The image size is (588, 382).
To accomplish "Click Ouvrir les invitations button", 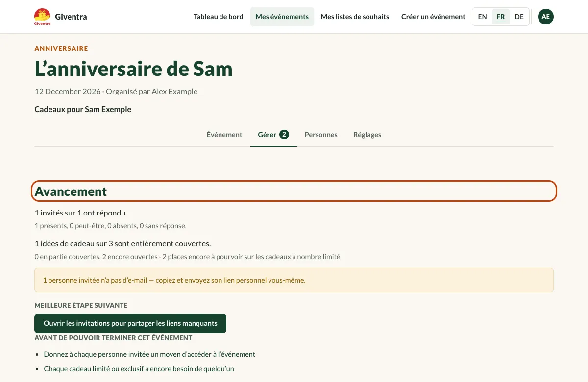I will coord(130,323).
